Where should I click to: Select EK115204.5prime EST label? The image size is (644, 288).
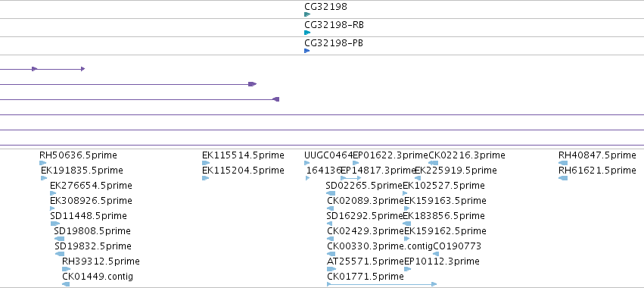243,171
